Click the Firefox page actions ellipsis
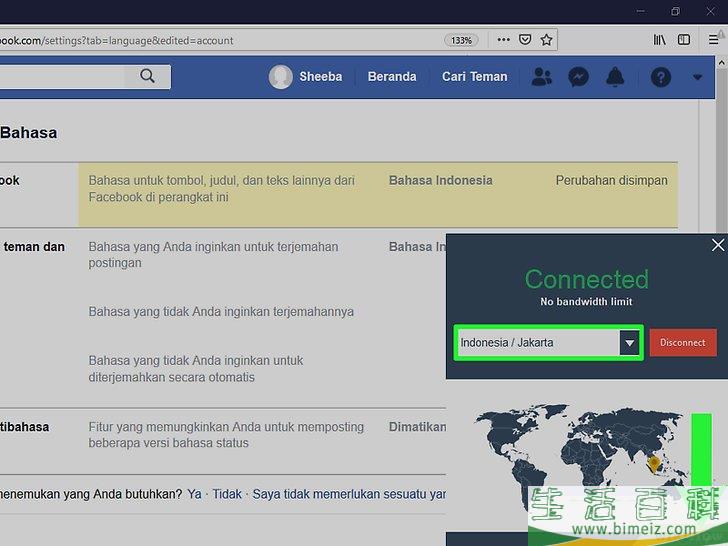Viewport: 728px width, 546px height. coord(503,40)
